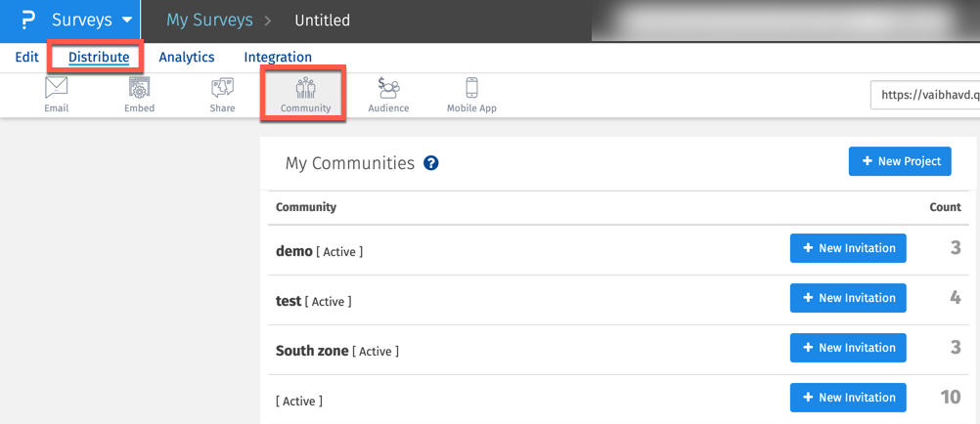Image resolution: width=980 pixels, height=424 pixels.
Task: Send New Invitation to demo community
Action: click(848, 248)
